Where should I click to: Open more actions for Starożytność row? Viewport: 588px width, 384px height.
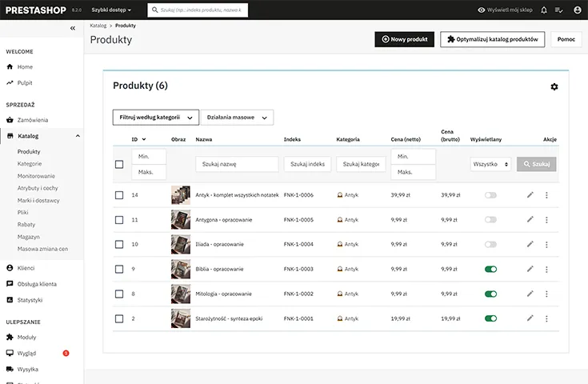(546, 318)
